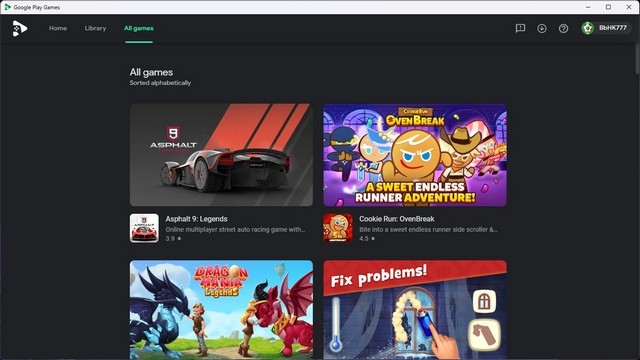Select the All games tab

(139, 28)
